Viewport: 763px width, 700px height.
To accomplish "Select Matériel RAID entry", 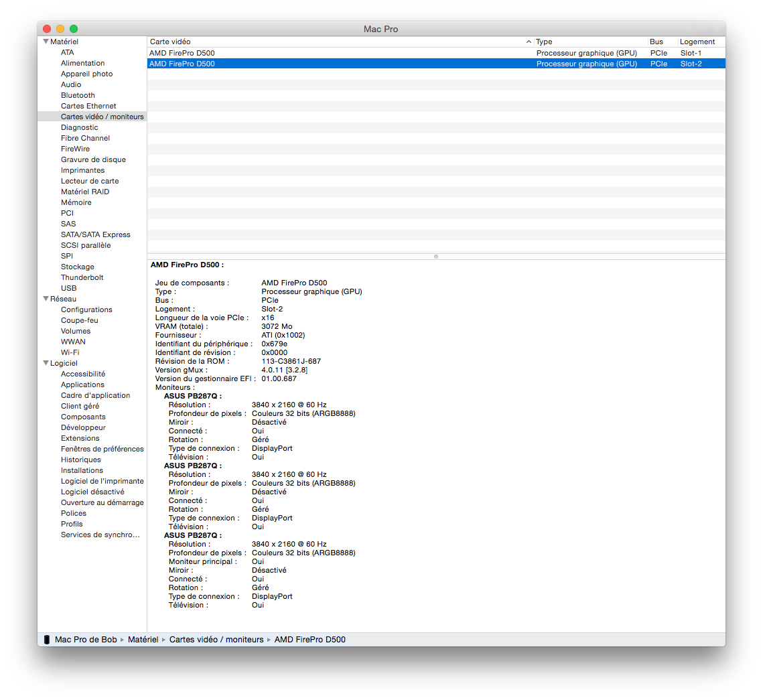I will click(x=85, y=192).
